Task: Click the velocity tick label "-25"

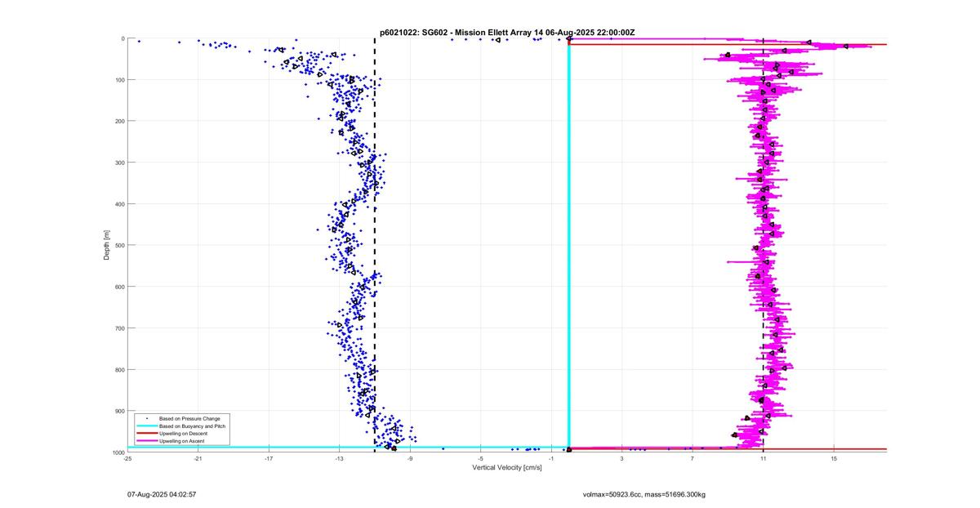Action: click(127, 459)
